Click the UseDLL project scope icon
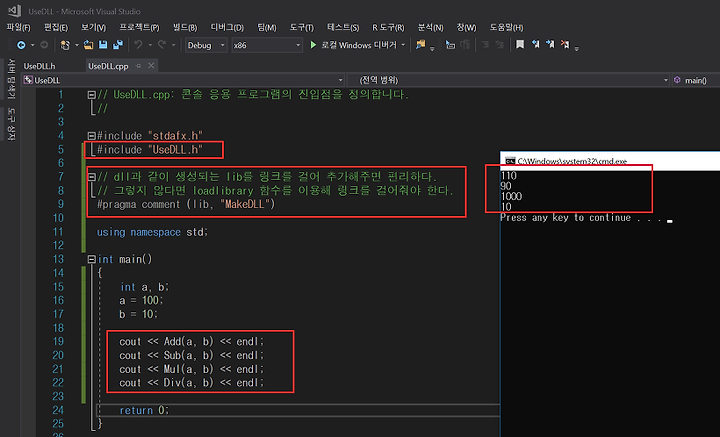The image size is (720, 437). tap(28, 80)
